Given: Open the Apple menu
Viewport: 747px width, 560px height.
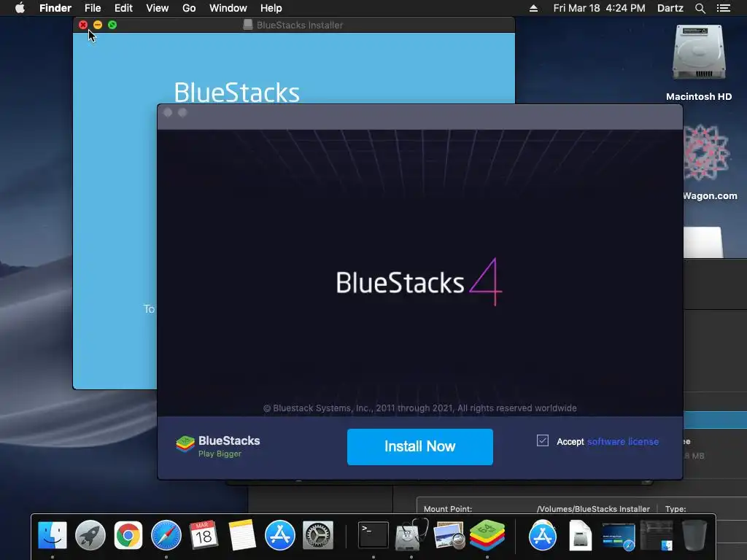Looking at the screenshot, I should pyautogui.click(x=20, y=8).
